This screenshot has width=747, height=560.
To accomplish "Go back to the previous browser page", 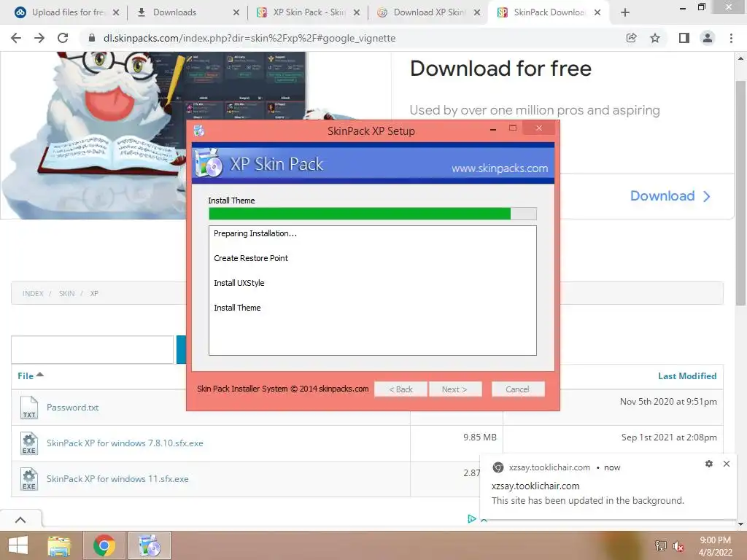I will pos(16,38).
